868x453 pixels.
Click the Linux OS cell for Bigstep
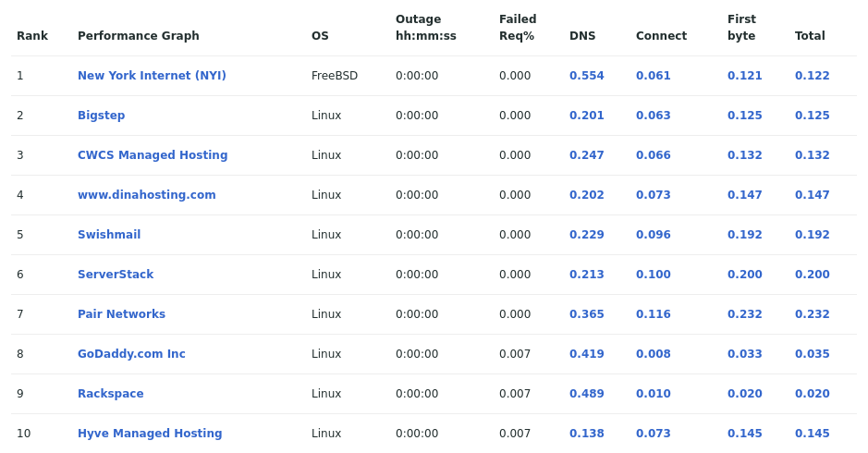[x=326, y=116]
